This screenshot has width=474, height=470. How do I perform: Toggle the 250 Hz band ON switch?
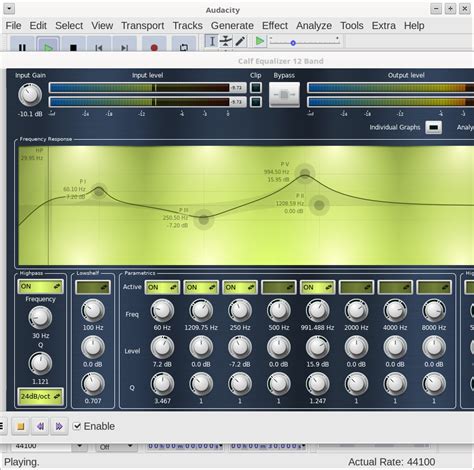pyautogui.click(x=240, y=287)
